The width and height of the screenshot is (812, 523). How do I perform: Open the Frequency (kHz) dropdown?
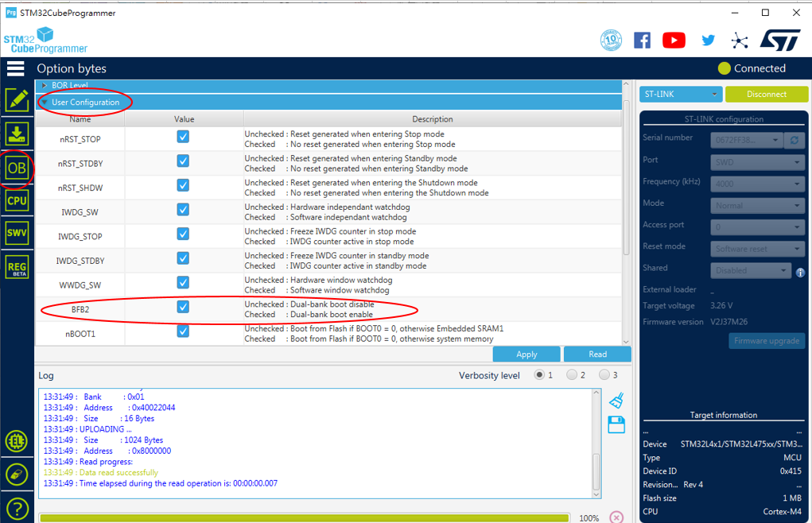point(757,184)
